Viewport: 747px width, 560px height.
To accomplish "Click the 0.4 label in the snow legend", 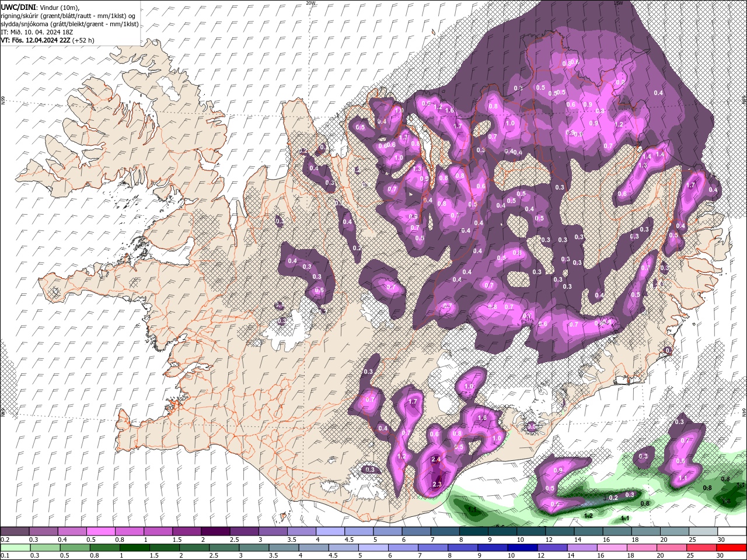I will (62, 540).
